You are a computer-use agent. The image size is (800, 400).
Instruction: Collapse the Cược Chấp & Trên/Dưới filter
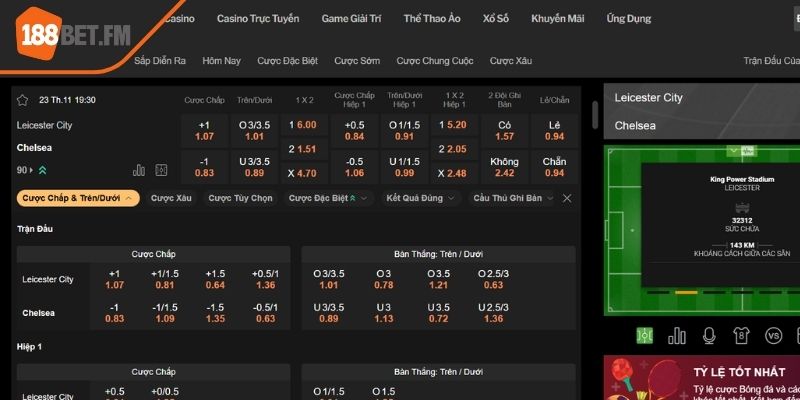[78, 198]
